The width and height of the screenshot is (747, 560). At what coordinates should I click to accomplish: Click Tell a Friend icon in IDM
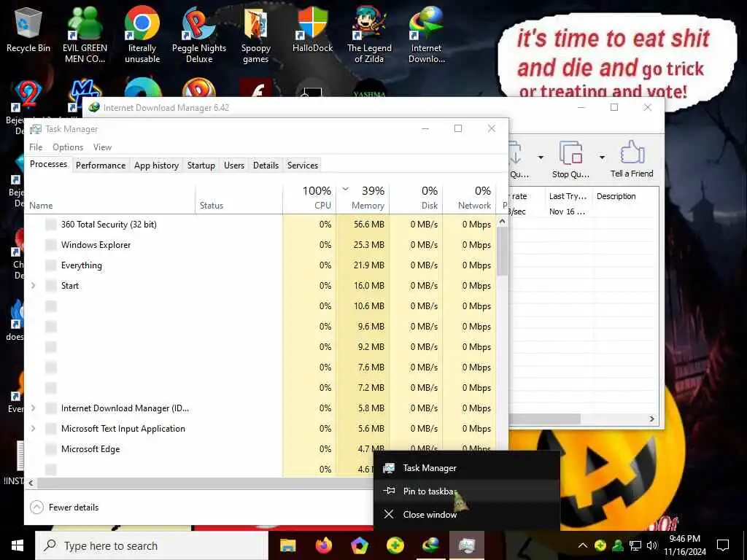632,159
